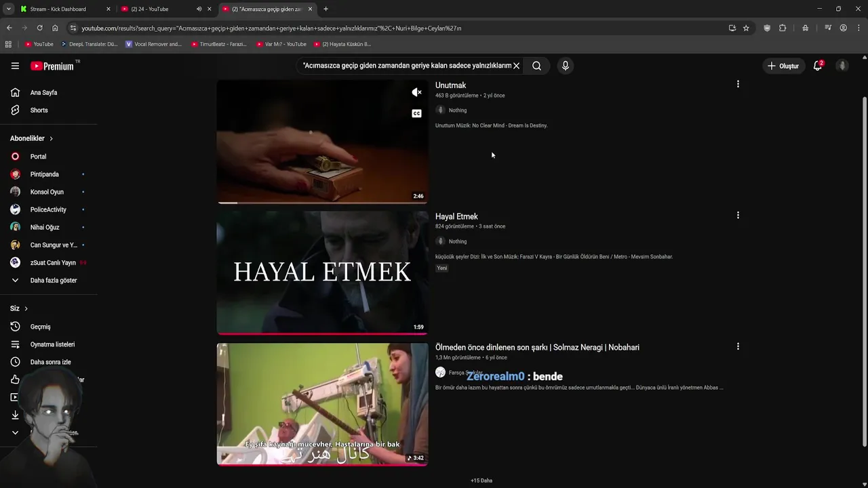Go to the browser home page
The width and height of the screenshot is (868, 488).
coord(55,28)
